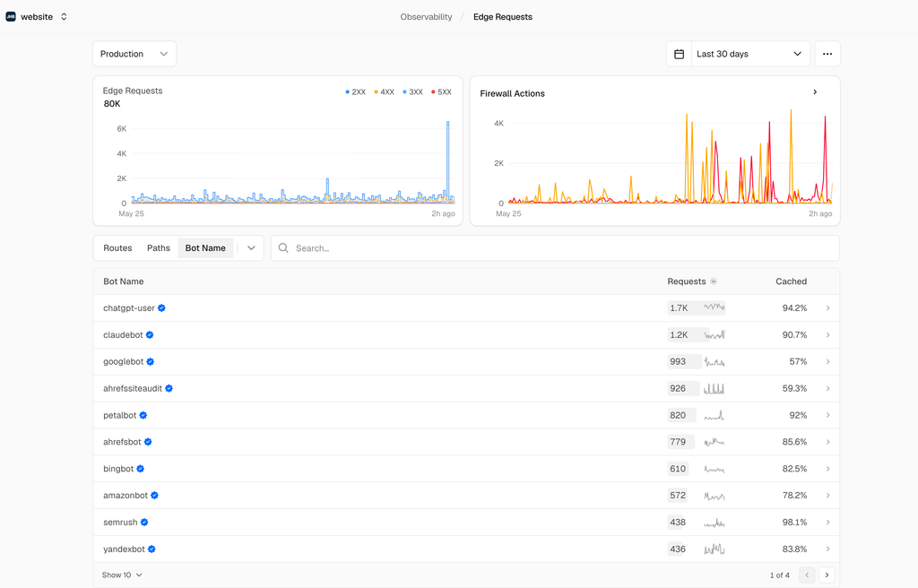The width and height of the screenshot is (918, 588).
Task: Toggle the 4XX legend series
Action: pyautogui.click(x=384, y=92)
